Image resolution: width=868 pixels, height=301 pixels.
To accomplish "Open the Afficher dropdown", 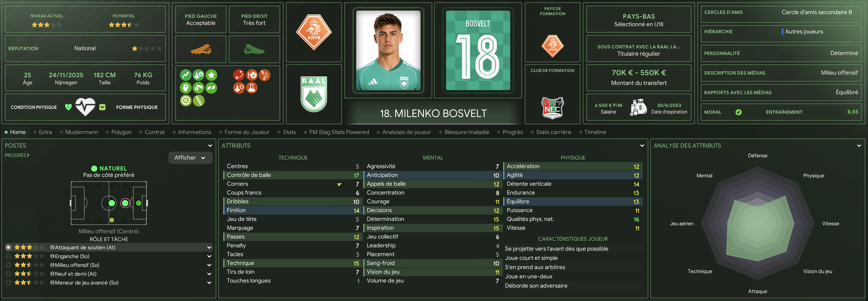I will (x=190, y=158).
